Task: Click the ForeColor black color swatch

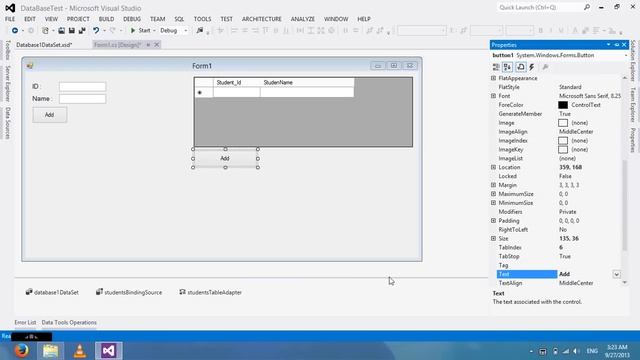Action: (563, 105)
